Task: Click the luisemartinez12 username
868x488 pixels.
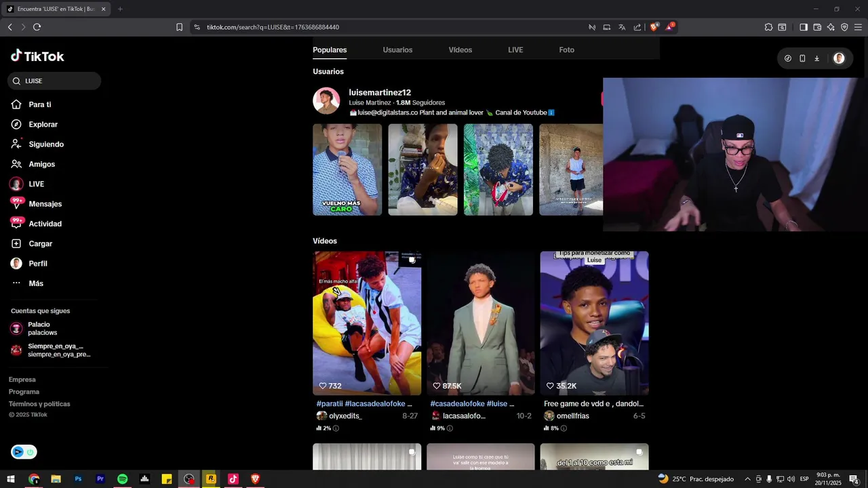Action: tap(380, 92)
